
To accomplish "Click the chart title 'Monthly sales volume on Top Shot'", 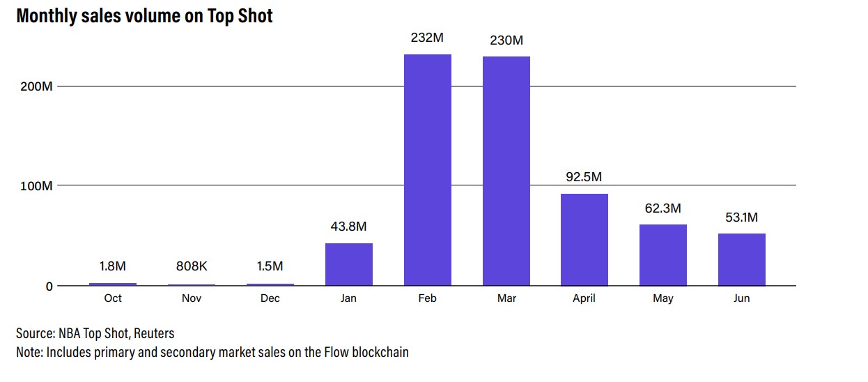I will coord(144,16).
